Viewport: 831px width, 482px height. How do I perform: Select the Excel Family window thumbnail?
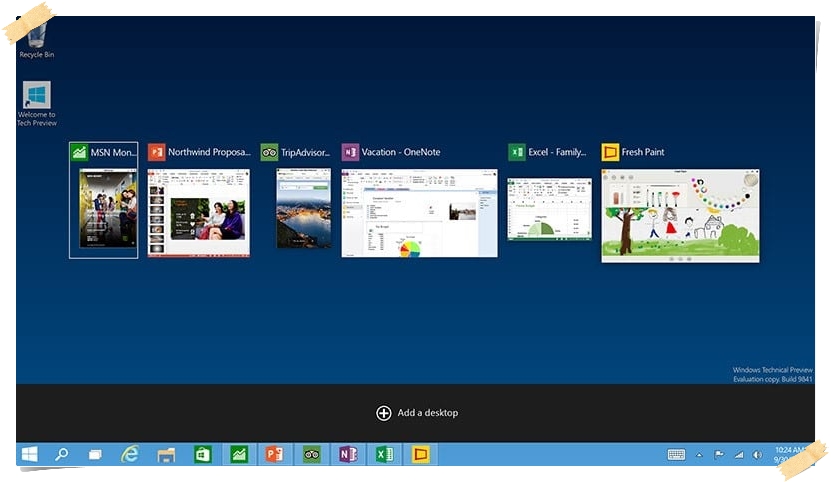(x=550, y=209)
